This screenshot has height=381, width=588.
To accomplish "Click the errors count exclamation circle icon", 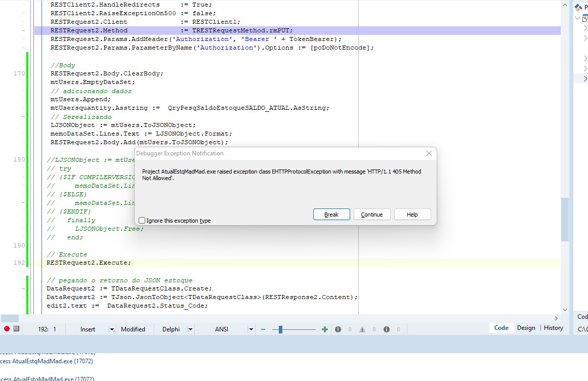I will tap(338, 329).
